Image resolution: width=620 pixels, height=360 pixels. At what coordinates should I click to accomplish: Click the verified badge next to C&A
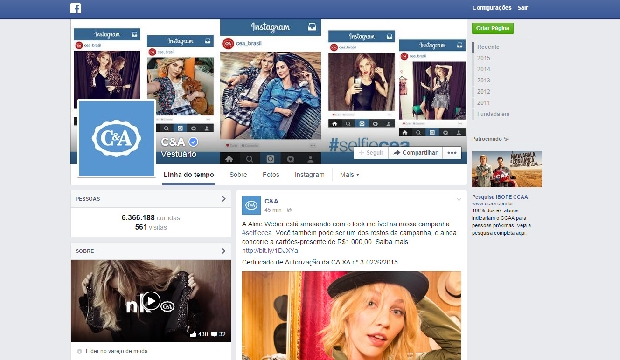click(x=193, y=142)
